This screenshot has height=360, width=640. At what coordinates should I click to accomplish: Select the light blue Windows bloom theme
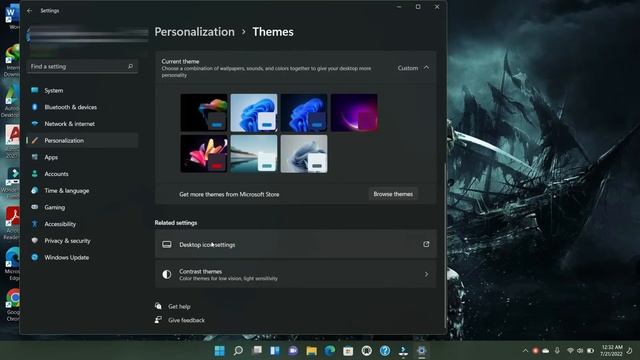point(254,112)
